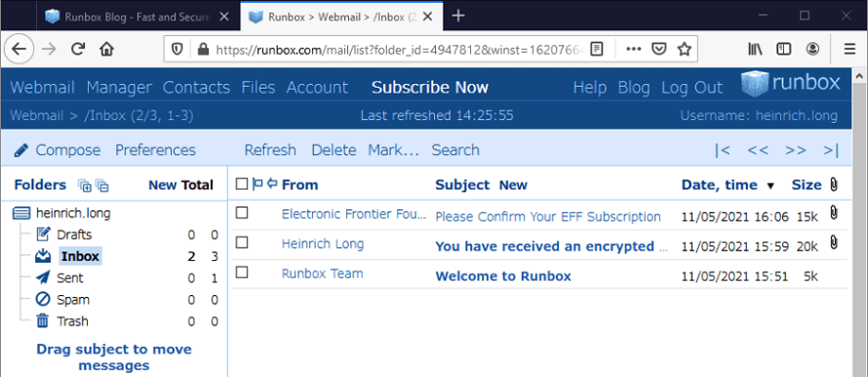
Task: Open the Help link
Action: (x=589, y=88)
